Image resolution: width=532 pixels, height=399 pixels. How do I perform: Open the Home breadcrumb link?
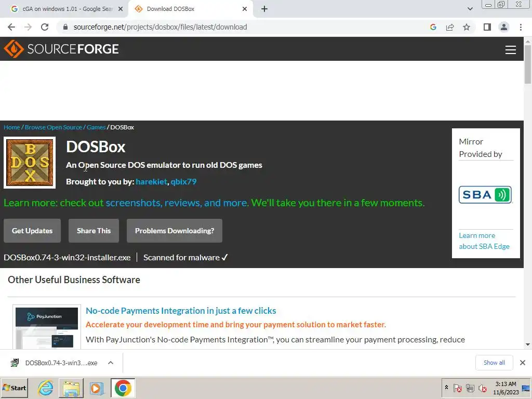12,127
